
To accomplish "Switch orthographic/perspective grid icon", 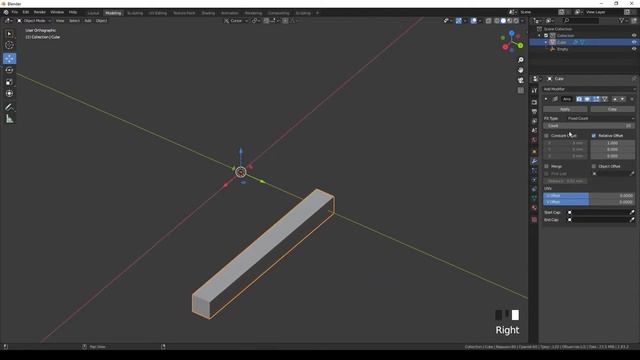I will coord(520,90).
